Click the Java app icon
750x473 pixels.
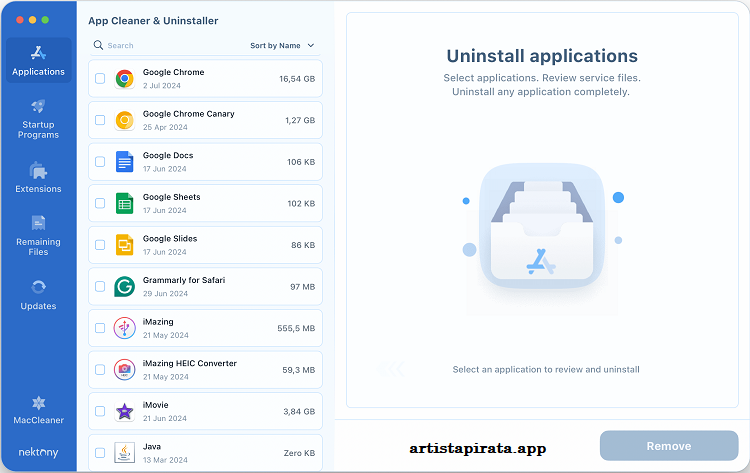(x=124, y=452)
